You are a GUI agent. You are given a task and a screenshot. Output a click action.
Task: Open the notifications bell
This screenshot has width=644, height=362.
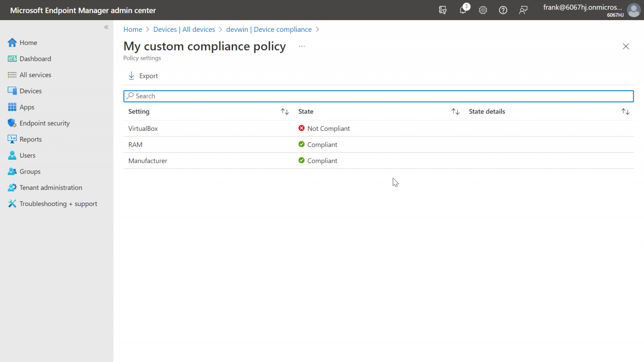(x=463, y=10)
